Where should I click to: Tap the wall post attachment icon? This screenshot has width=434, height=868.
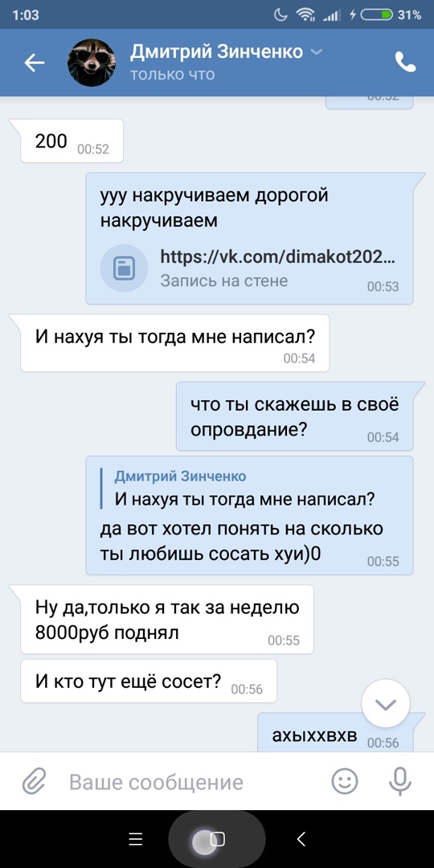tap(124, 268)
